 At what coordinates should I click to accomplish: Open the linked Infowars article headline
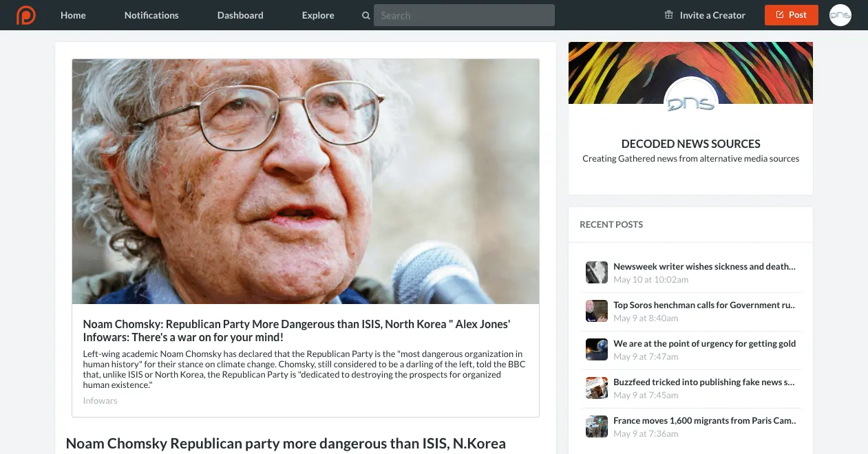(x=297, y=331)
